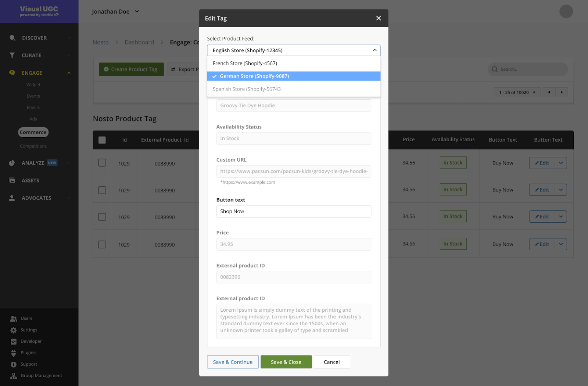The height and width of the screenshot is (386, 588).
Task: Open the fourth row Edit dropdown arrow
Action: pyautogui.click(x=561, y=244)
